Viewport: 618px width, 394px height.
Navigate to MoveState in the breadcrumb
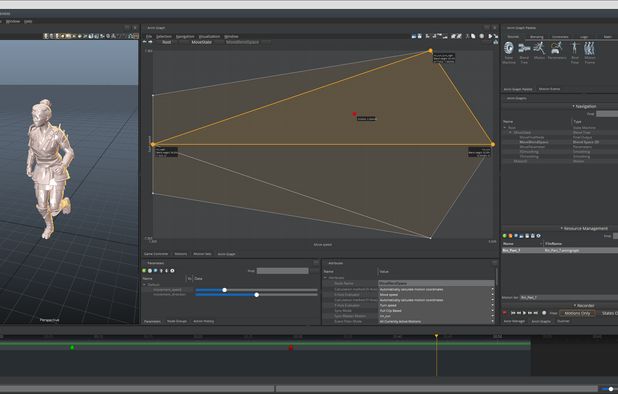click(201, 42)
